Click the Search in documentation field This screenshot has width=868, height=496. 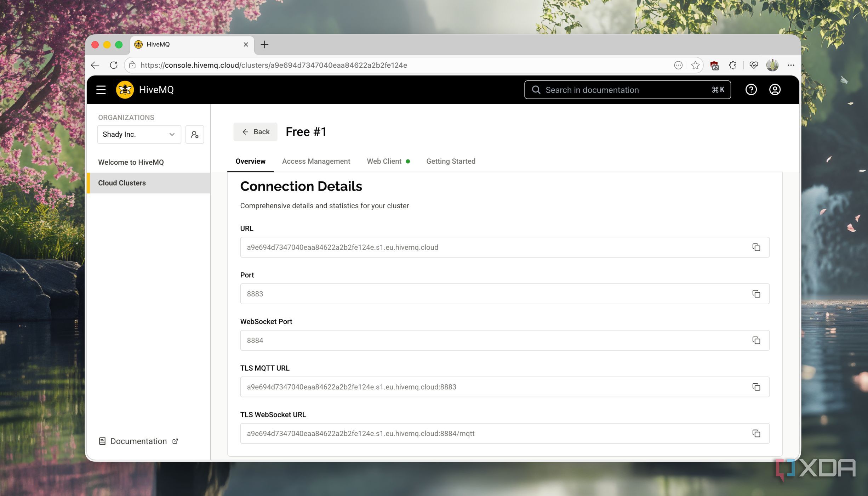(627, 90)
